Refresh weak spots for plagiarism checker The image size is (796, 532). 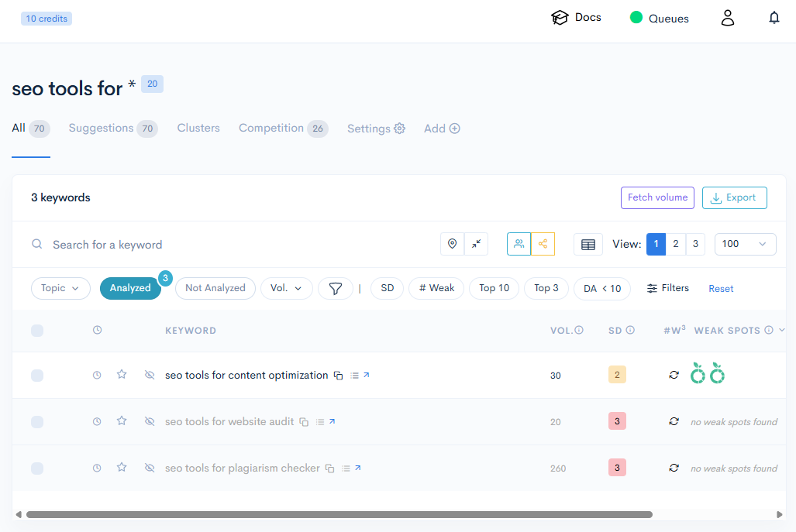(x=674, y=468)
